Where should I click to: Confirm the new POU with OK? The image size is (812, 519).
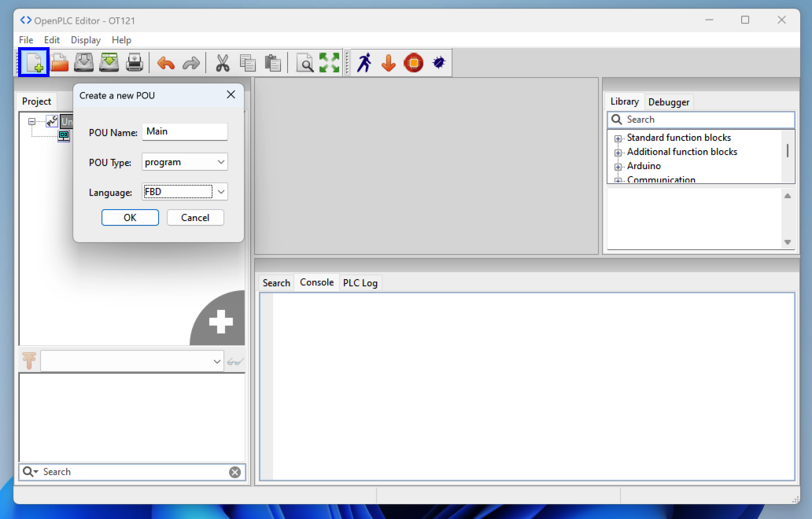[130, 218]
